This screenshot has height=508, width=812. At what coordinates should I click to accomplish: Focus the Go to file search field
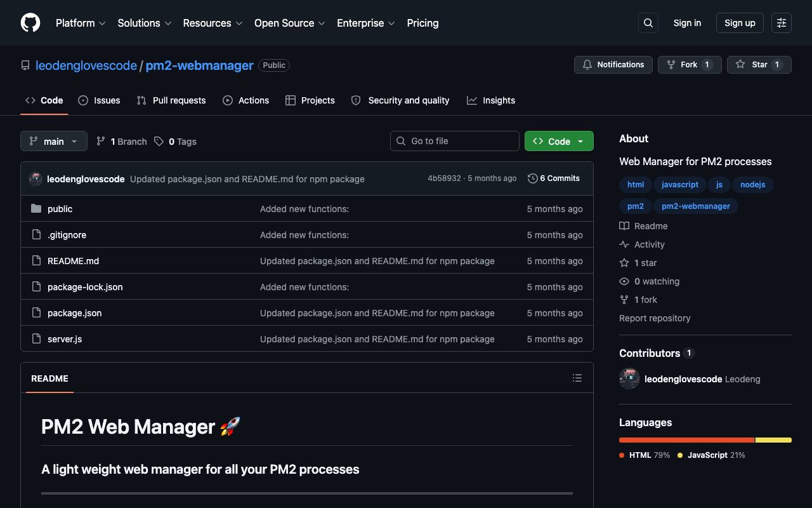point(455,141)
